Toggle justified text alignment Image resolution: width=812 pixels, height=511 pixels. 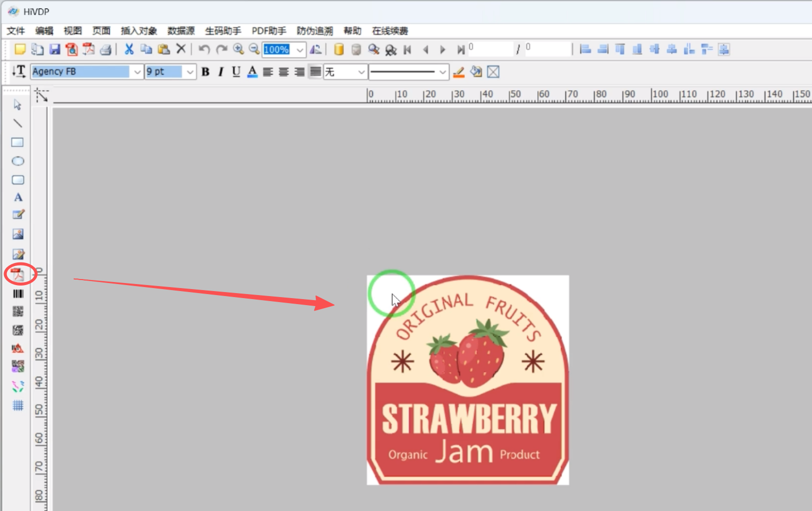tap(315, 72)
